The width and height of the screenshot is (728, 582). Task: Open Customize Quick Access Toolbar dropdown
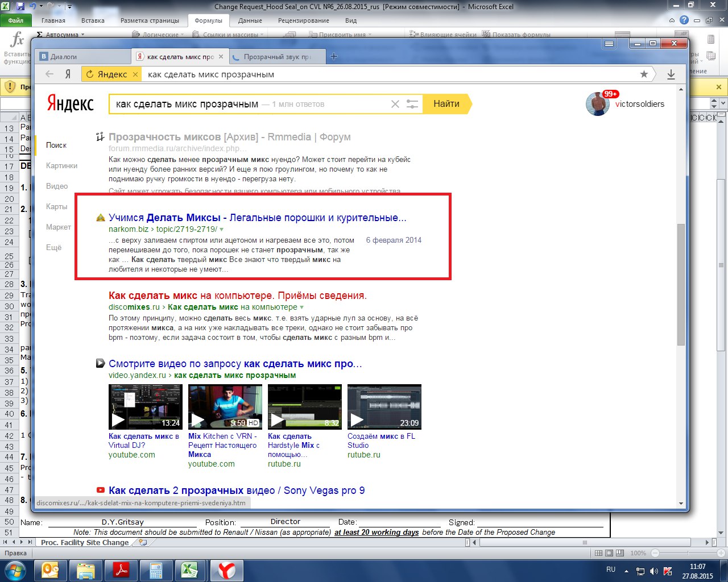[x=69, y=7]
